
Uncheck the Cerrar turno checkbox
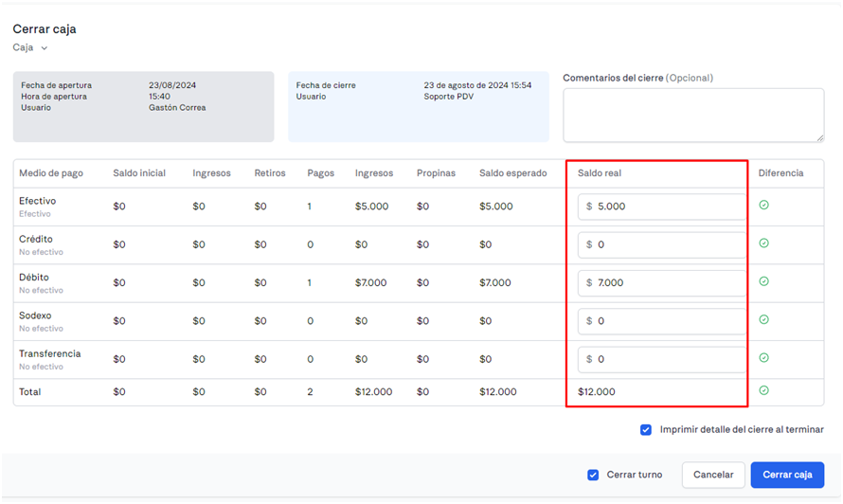pyautogui.click(x=593, y=475)
